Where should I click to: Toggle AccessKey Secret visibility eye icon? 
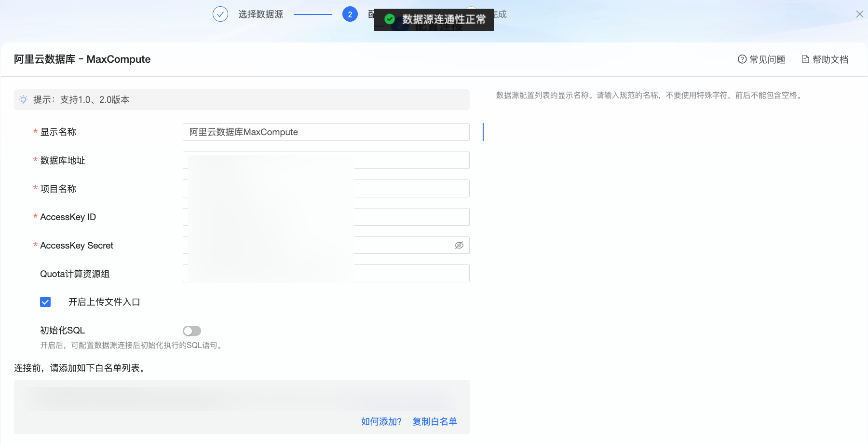point(459,245)
